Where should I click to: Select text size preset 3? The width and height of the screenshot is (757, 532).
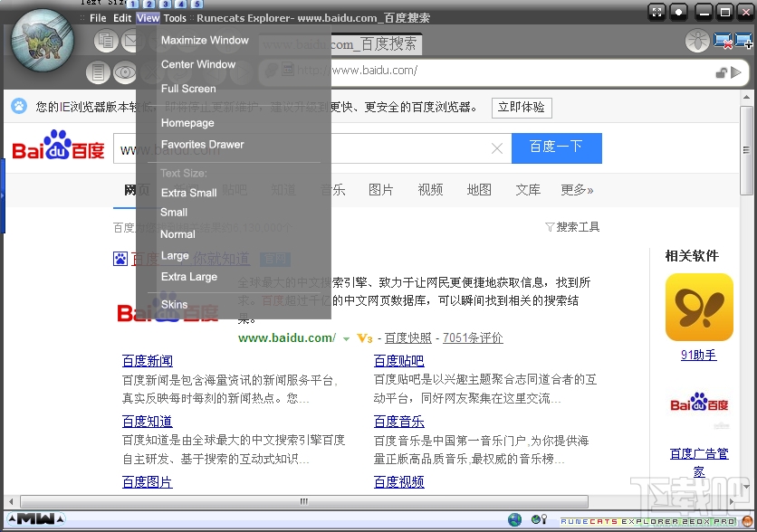[x=165, y=4]
